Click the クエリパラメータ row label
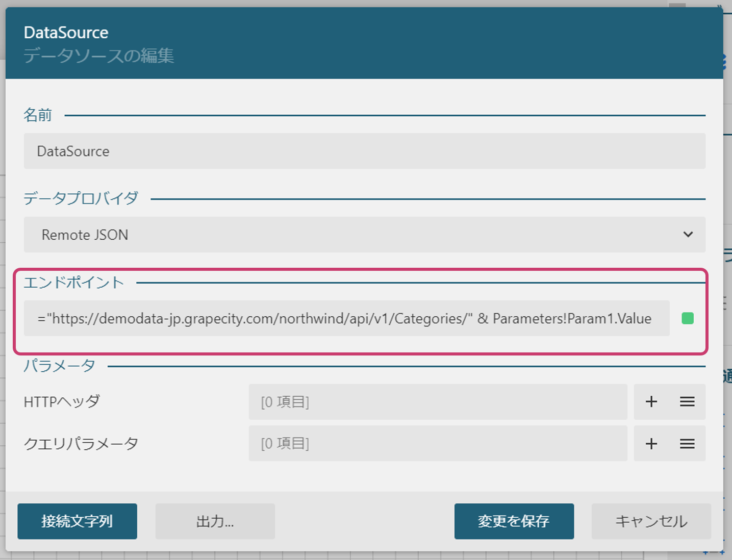 (x=81, y=444)
